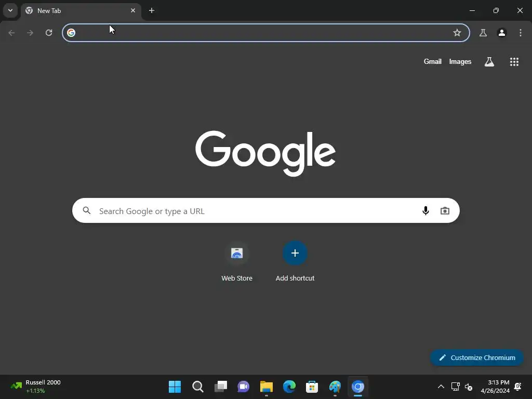Click Customize Chromium button
This screenshot has height=399, width=532.
click(x=477, y=357)
